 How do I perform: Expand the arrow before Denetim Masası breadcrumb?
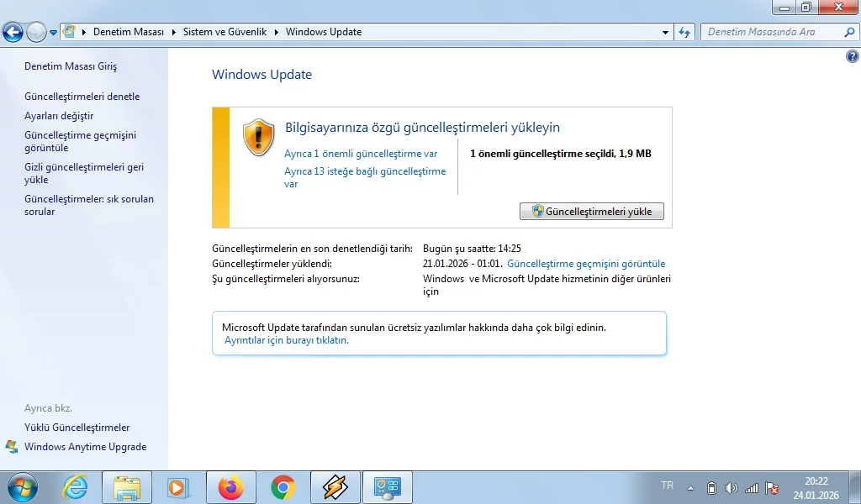click(x=84, y=32)
